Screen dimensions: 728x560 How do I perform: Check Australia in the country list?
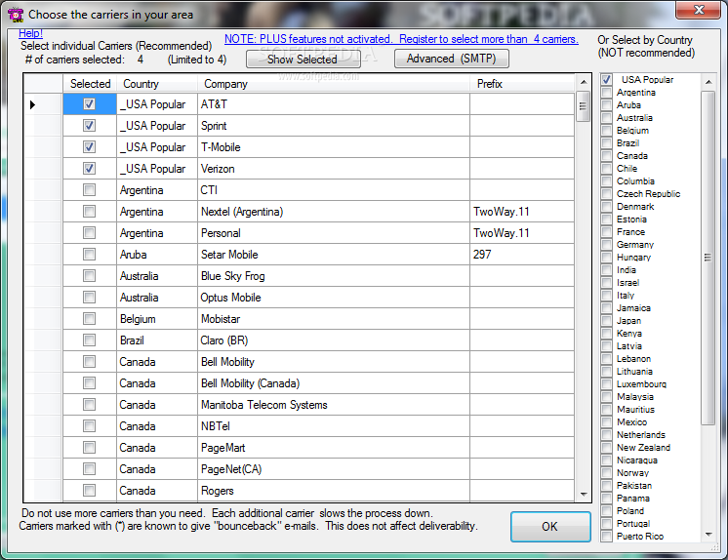coord(606,117)
